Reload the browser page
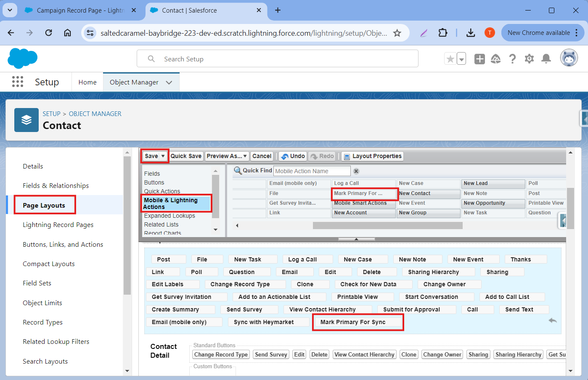The image size is (588, 380). (x=48, y=33)
